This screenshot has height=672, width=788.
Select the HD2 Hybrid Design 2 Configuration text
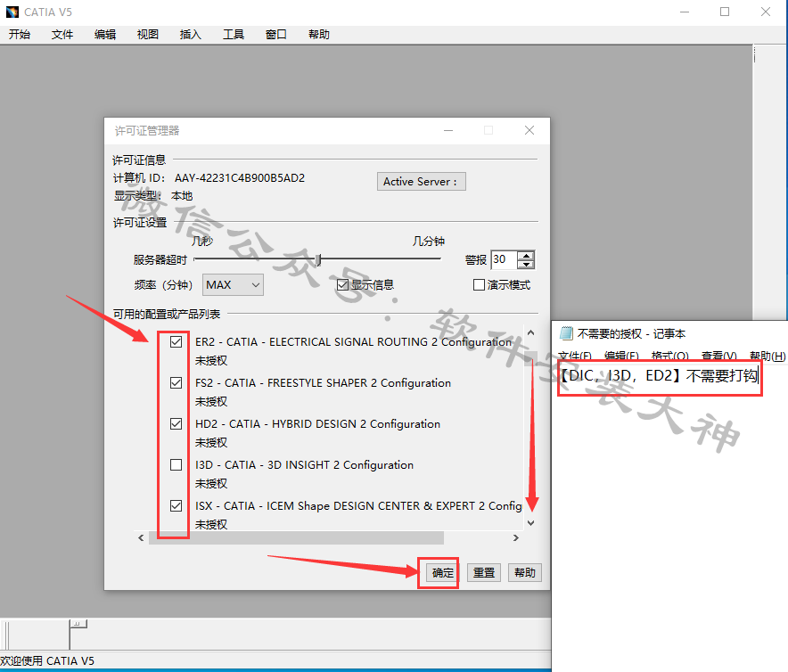[x=317, y=423]
